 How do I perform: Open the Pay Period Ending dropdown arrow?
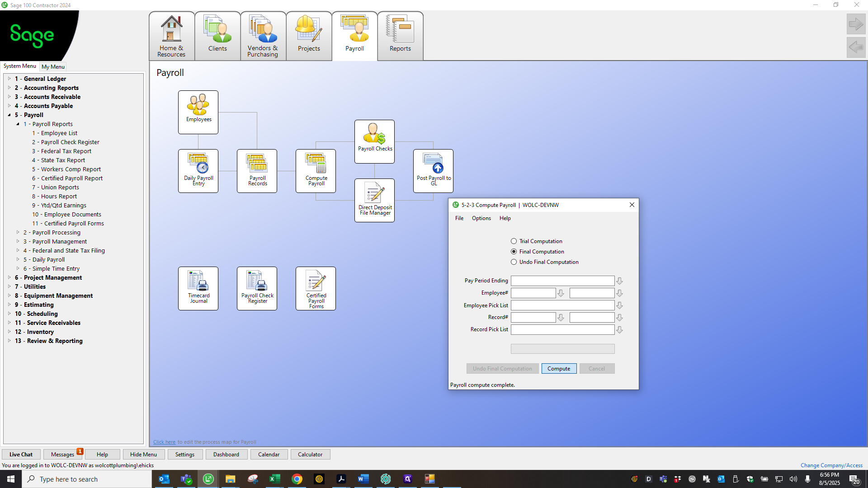[x=619, y=281]
